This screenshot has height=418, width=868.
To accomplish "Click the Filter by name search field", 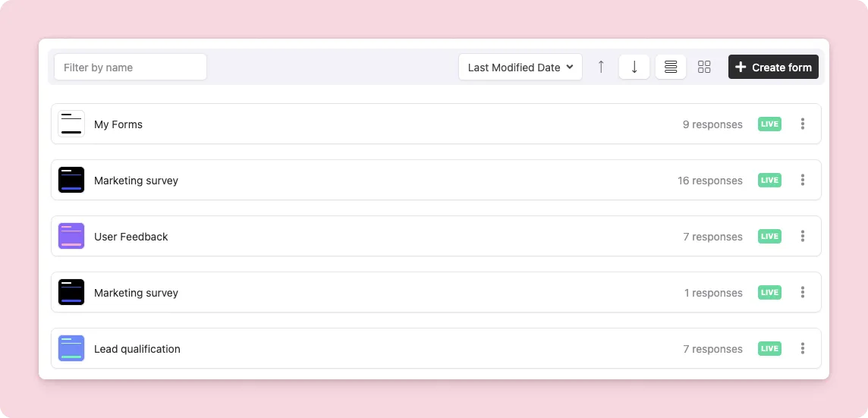I will (130, 68).
